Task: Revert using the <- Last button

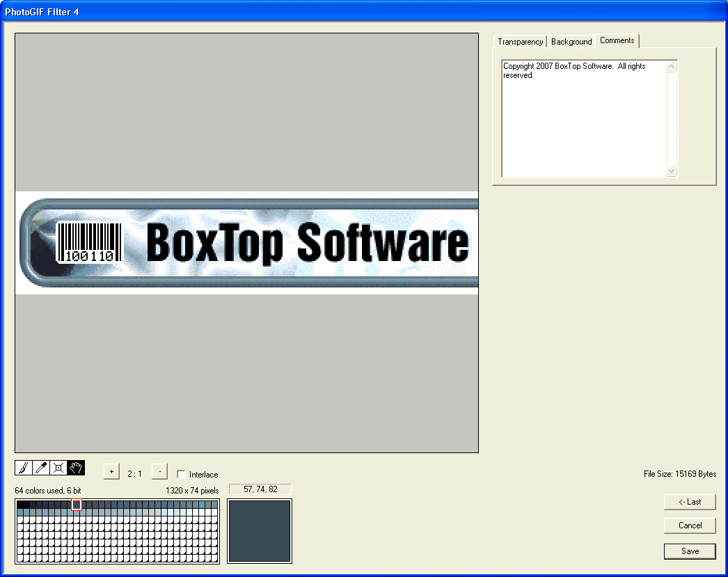Action: [690, 502]
